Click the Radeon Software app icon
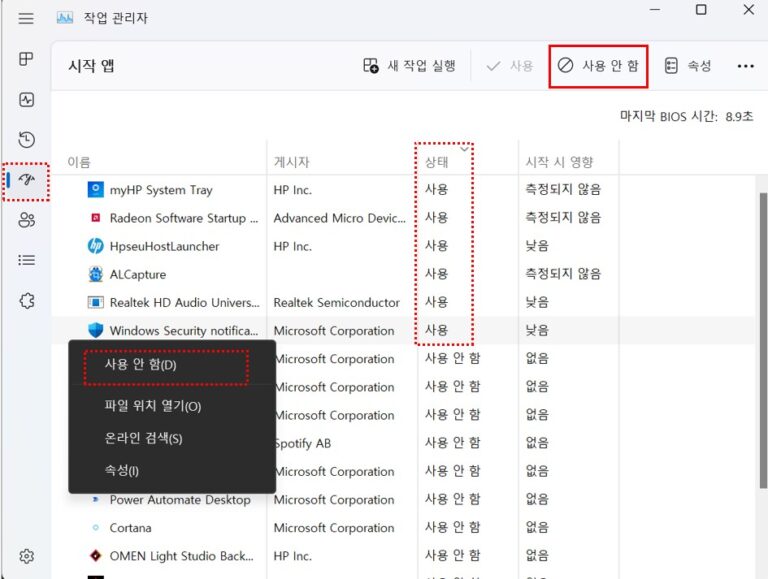 click(96, 217)
